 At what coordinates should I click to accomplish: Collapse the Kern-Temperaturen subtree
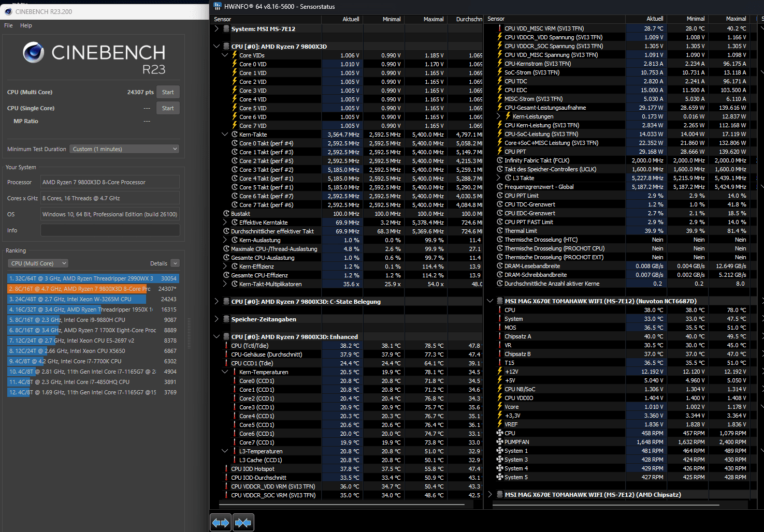(x=225, y=372)
